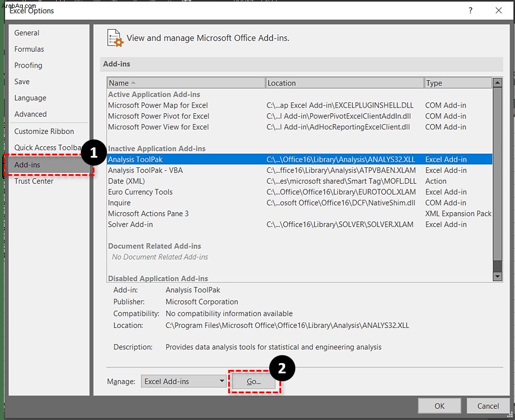Click the EUROTOOL.XLAM location cell

tap(341, 192)
